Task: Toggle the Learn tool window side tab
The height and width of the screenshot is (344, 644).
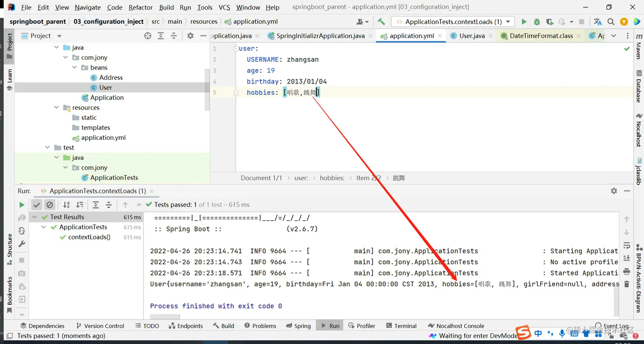Action: click(x=10, y=80)
